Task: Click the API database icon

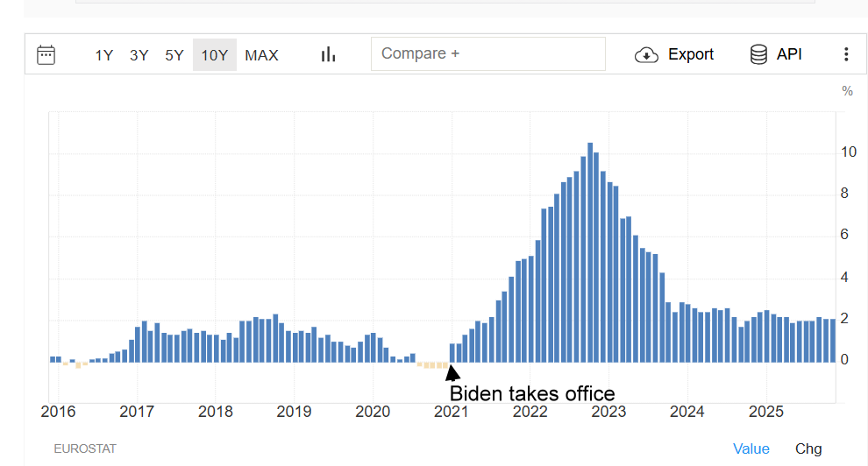Action: [758, 54]
